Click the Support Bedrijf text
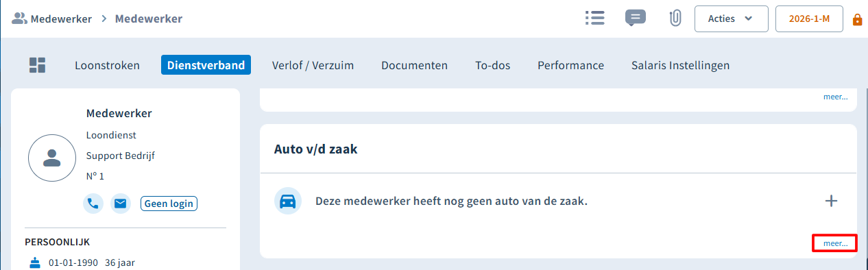This screenshot has width=868, height=270. [x=121, y=156]
